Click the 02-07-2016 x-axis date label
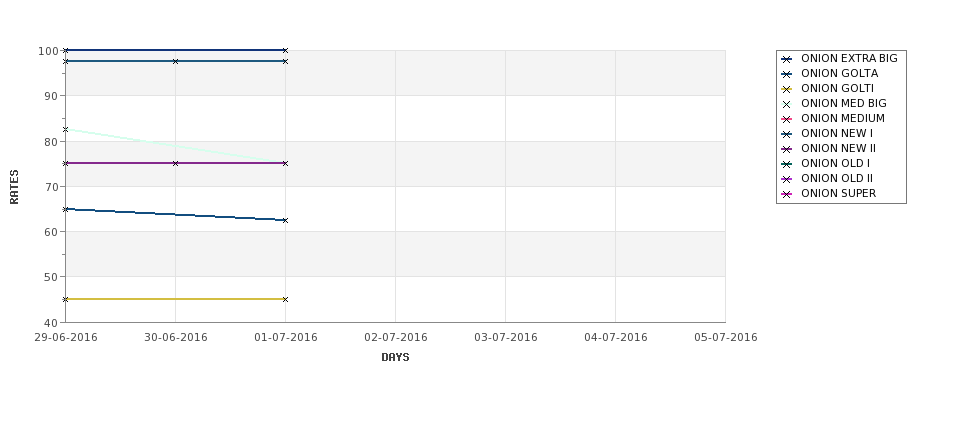 click(395, 337)
